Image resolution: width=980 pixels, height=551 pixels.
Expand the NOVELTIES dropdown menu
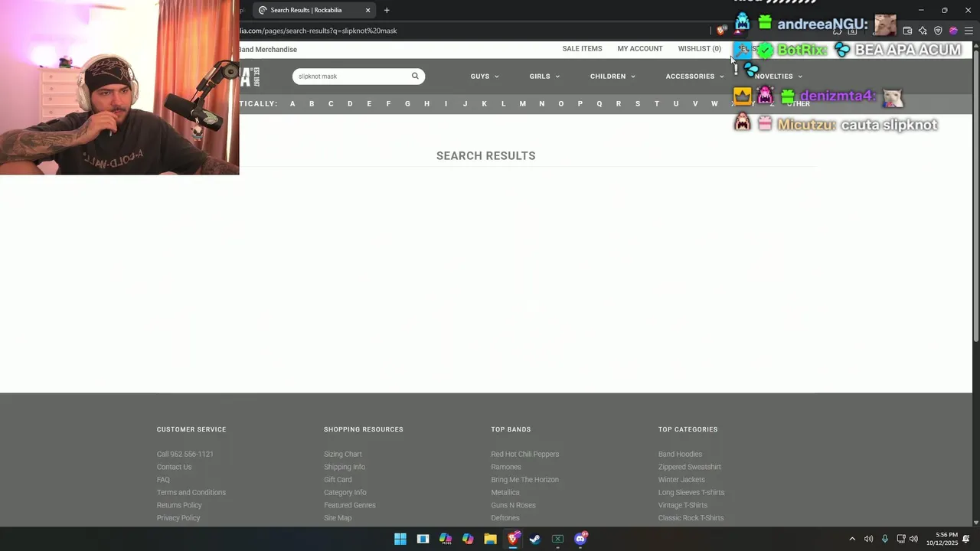click(x=779, y=76)
